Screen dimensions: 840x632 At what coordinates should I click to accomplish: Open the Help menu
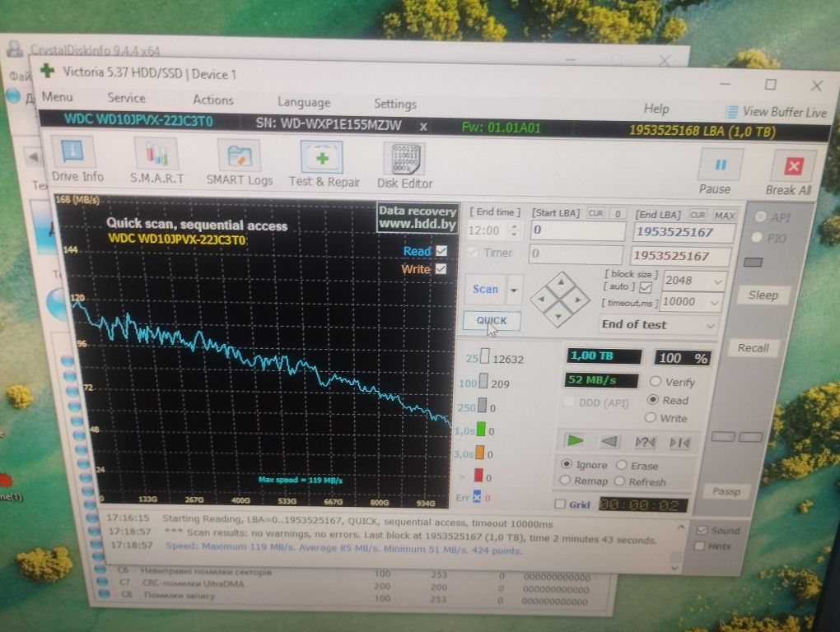click(x=656, y=109)
